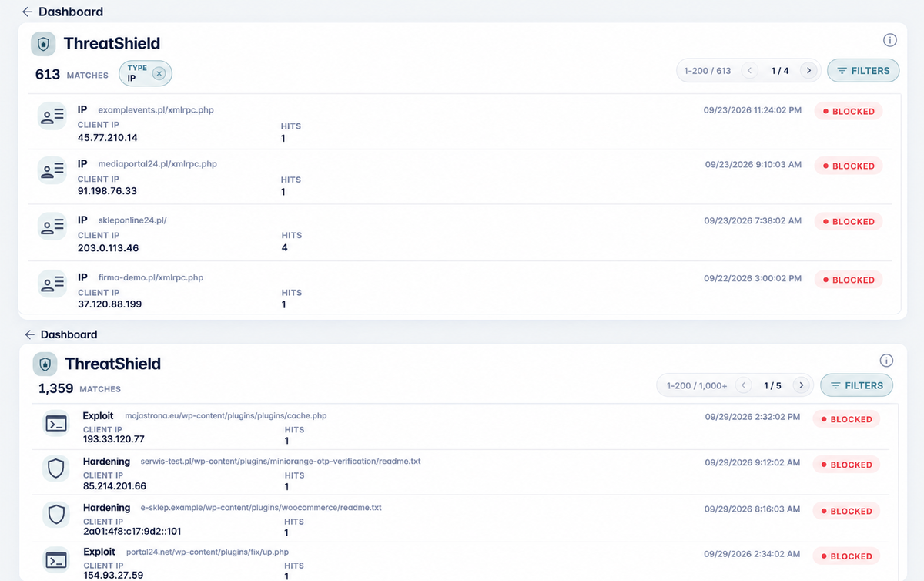Click BLOCKED badge on exampleevents.pl row
This screenshot has width=924, height=581.
coord(848,111)
